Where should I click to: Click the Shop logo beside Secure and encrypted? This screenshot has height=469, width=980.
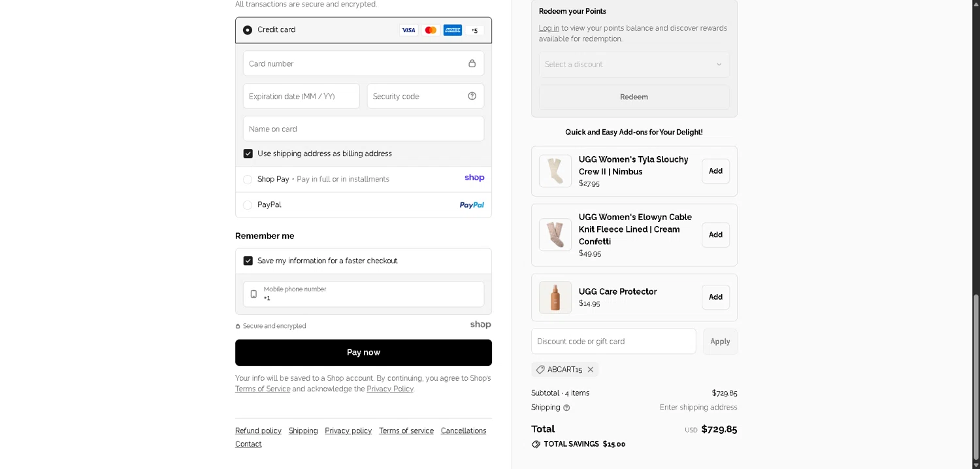[480, 325]
